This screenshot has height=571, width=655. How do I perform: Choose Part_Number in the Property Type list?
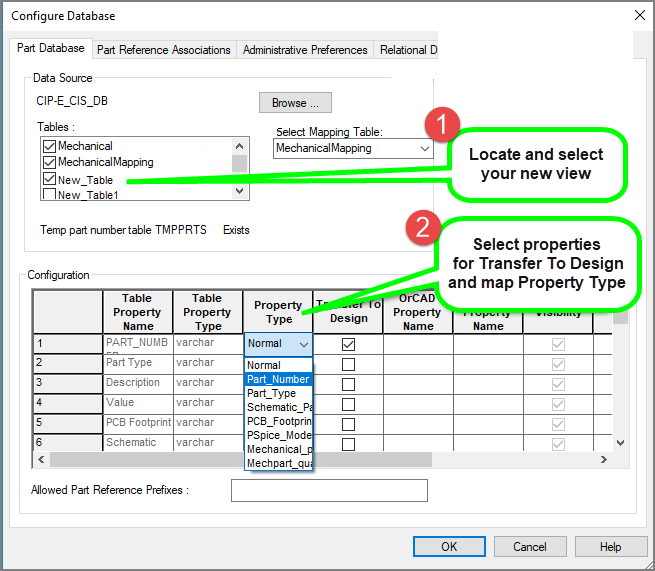tap(278, 379)
